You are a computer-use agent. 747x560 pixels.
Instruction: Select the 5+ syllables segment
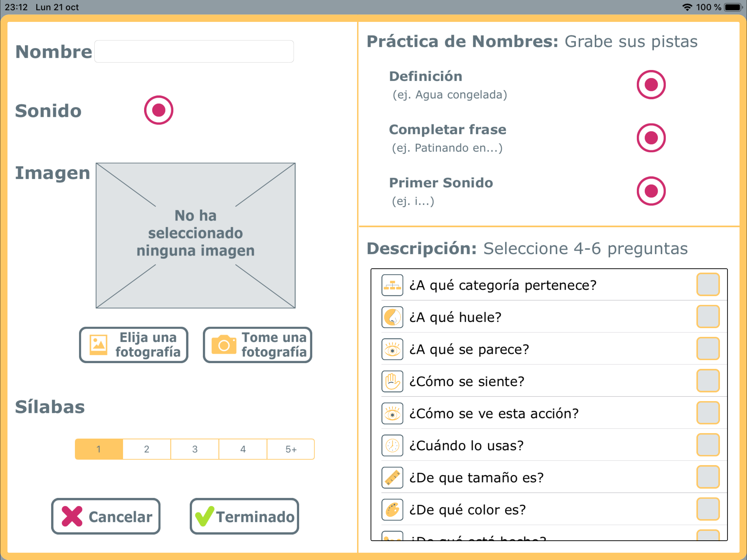coord(291,449)
